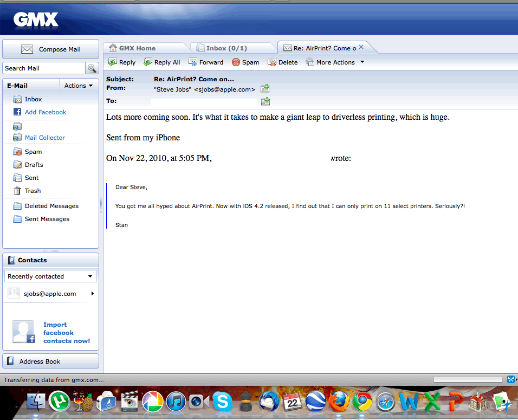Click Import facebook contacts now link

[x=67, y=333]
